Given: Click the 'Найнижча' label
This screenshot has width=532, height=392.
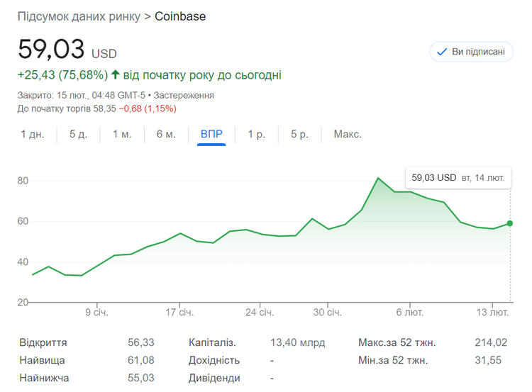Looking at the screenshot, I should tap(44, 378).
